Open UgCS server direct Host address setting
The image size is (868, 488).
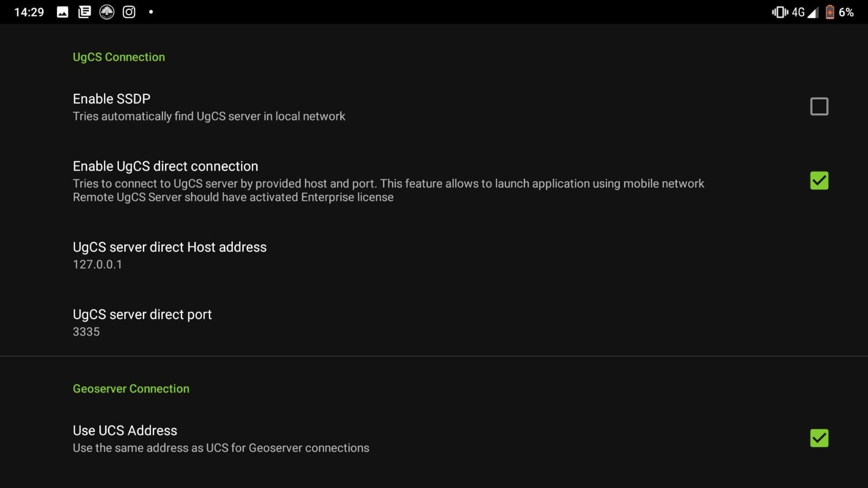pos(169,248)
